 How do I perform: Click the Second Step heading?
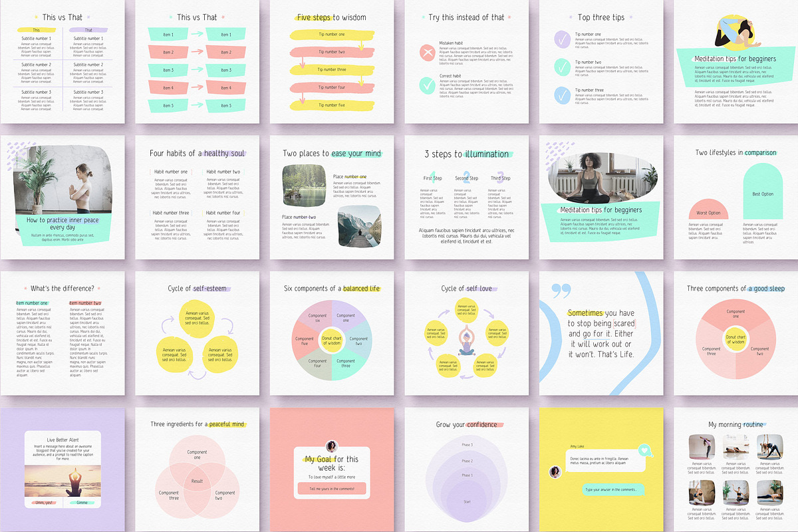tap(466, 178)
